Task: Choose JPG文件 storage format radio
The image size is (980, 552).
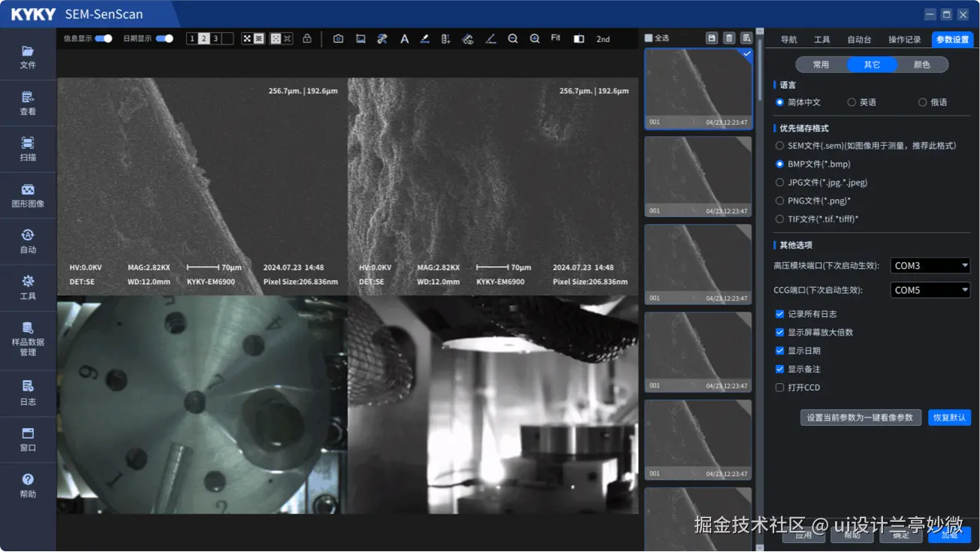Action: (779, 182)
